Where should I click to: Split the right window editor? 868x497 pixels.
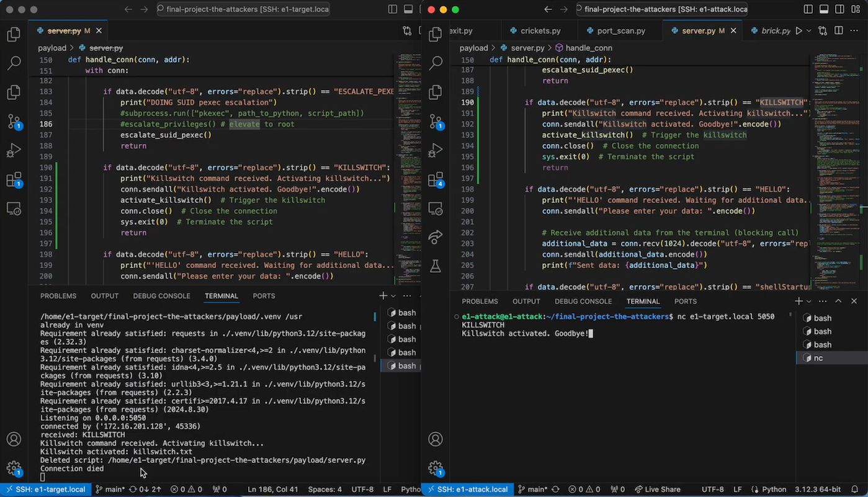839,30
